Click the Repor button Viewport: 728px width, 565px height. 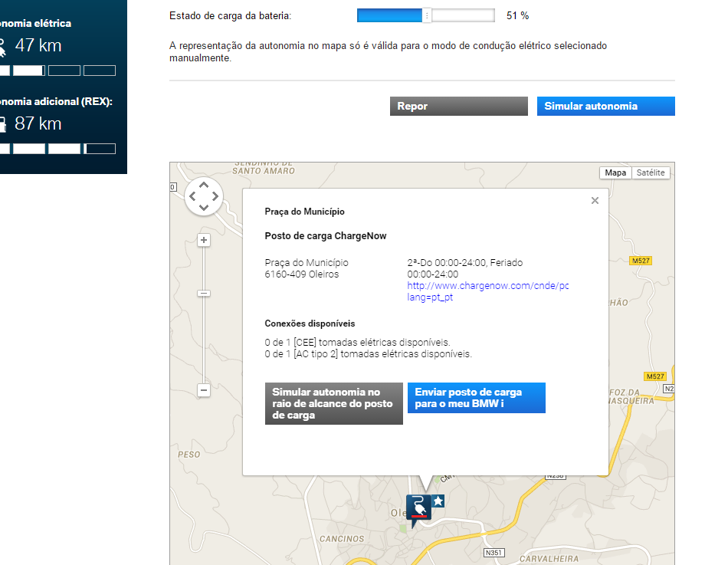[x=459, y=106]
